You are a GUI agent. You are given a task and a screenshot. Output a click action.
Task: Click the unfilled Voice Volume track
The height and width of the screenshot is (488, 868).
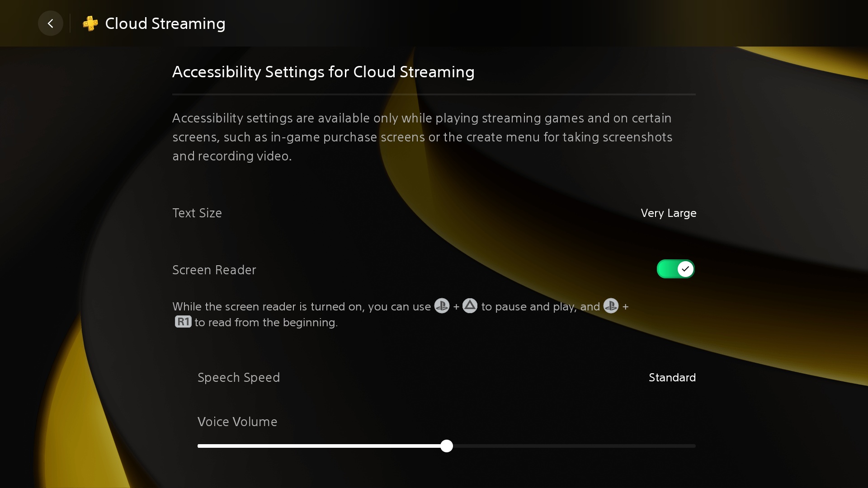pos(574,446)
